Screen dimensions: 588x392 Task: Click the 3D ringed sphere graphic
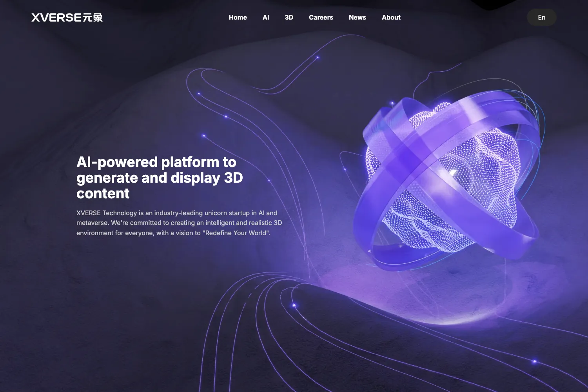point(449,180)
